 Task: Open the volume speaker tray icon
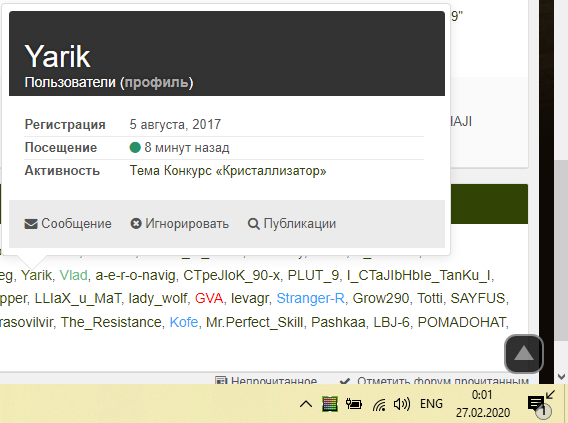402,404
